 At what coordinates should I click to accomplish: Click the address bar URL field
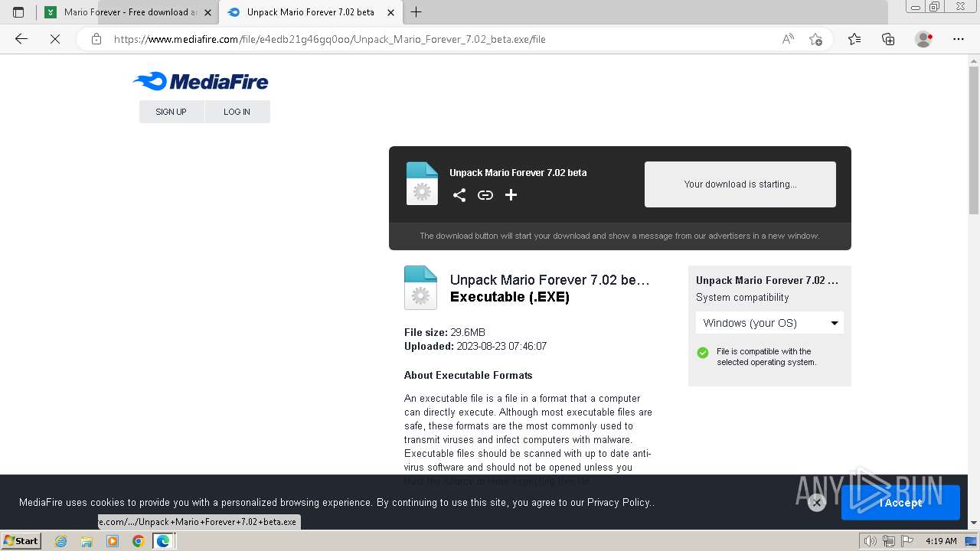[444, 39]
